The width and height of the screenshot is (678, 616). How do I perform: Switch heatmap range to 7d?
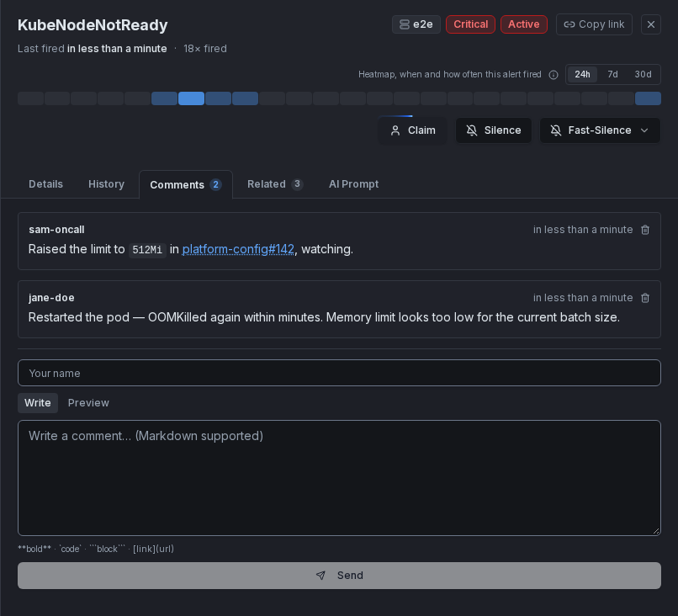(x=612, y=74)
